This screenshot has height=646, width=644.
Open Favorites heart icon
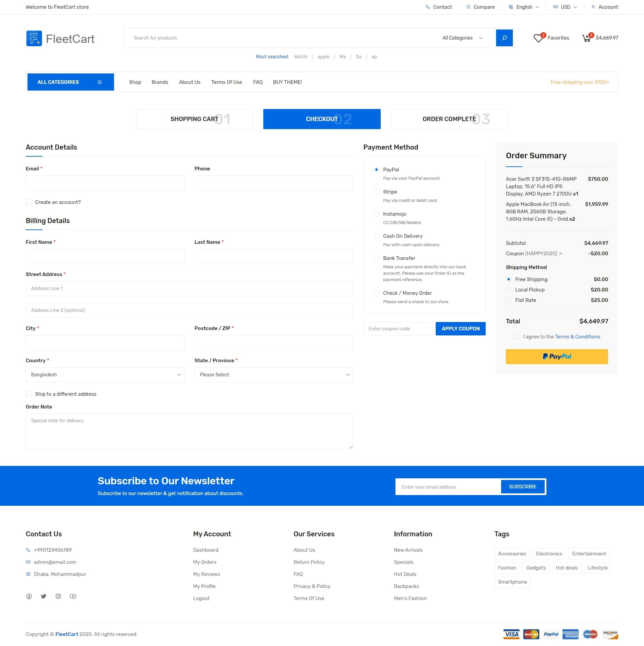click(x=538, y=38)
